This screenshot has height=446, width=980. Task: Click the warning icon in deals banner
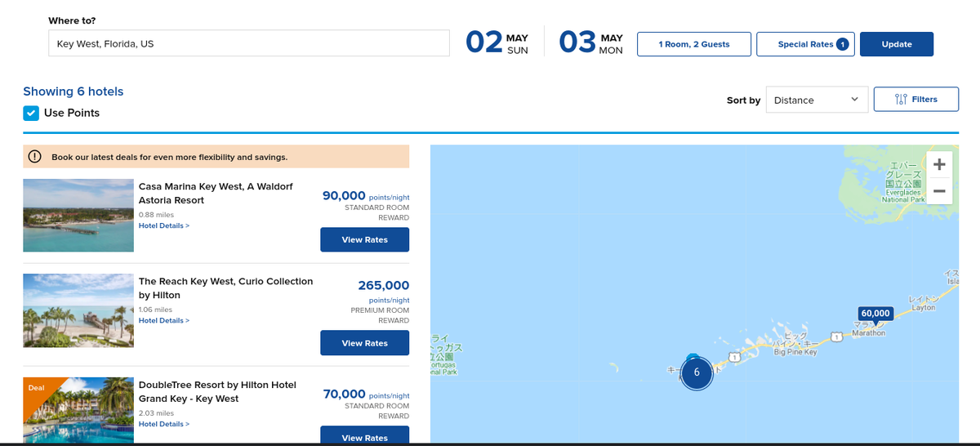35,157
